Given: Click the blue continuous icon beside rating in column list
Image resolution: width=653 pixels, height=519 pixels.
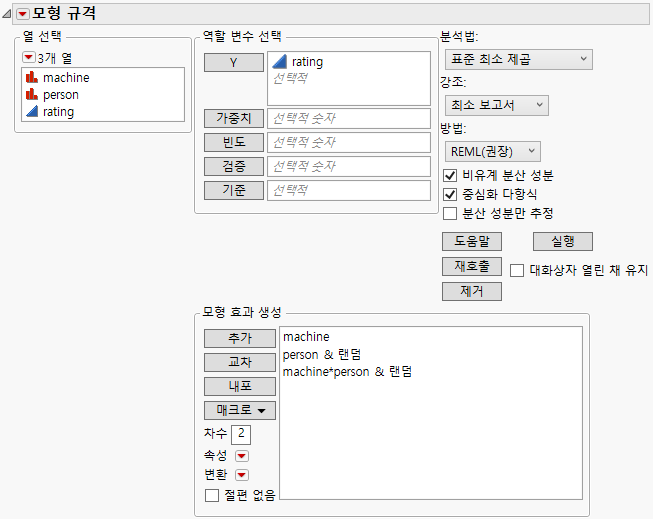Looking at the screenshot, I should (32, 112).
